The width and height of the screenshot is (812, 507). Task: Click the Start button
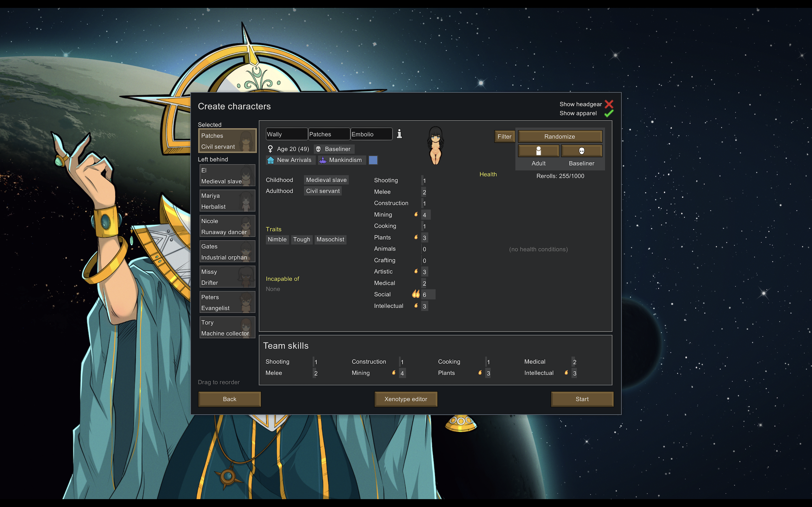(x=582, y=399)
